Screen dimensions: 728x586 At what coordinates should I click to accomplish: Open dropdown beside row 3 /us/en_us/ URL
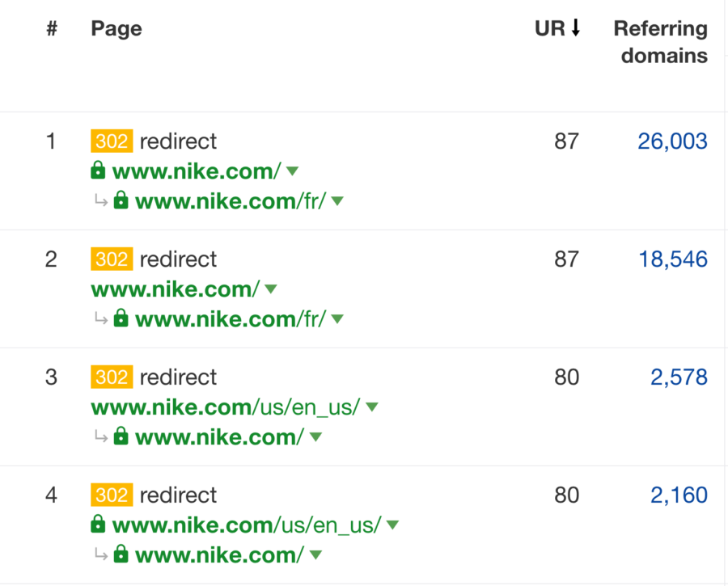point(372,407)
